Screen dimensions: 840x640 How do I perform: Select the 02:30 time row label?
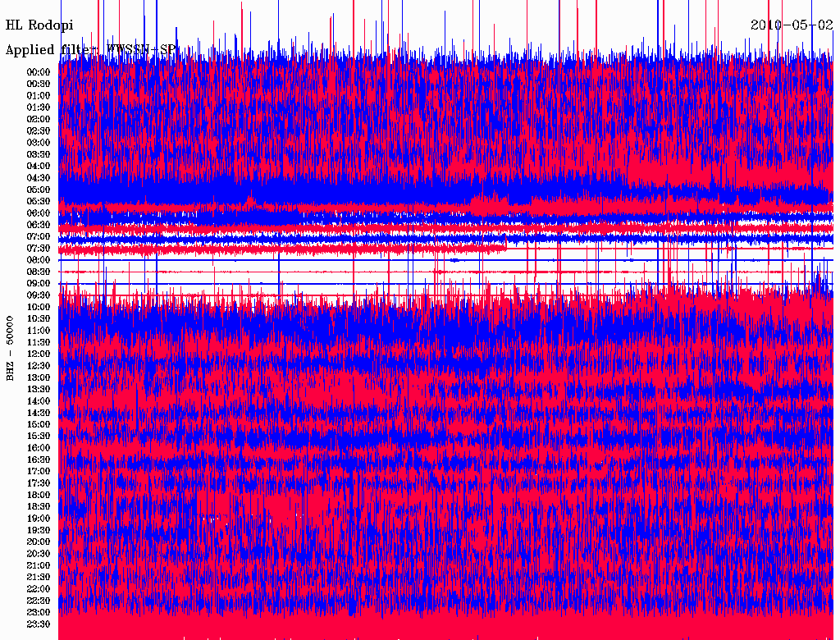pyautogui.click(x=39, y=130)
